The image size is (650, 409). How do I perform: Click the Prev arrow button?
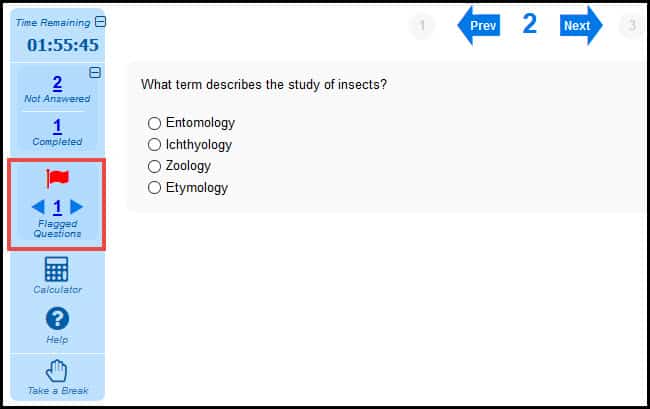(479, 25)
